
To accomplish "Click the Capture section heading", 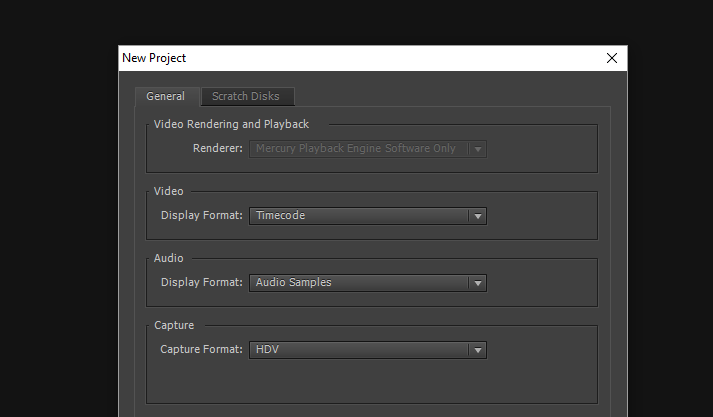I will tap(174, 325).
